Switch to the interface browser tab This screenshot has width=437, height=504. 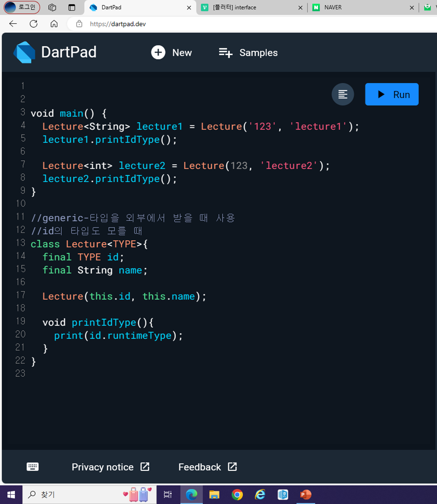tap(252, 8)
